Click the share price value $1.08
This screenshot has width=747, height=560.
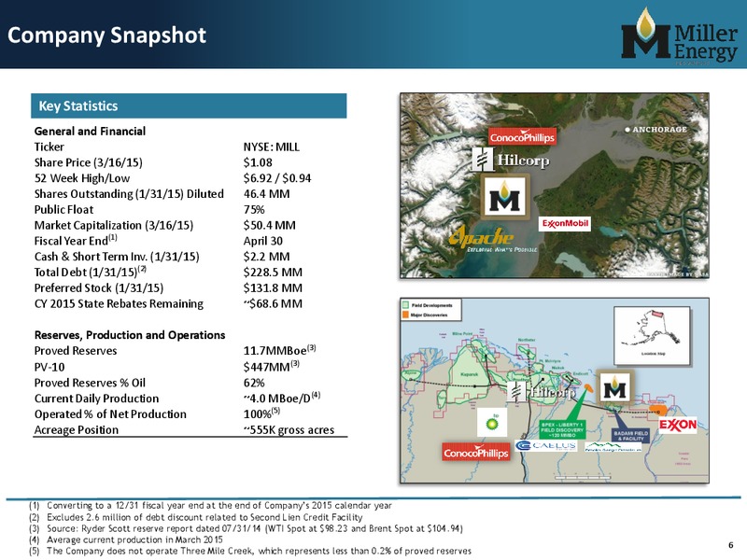258,162
